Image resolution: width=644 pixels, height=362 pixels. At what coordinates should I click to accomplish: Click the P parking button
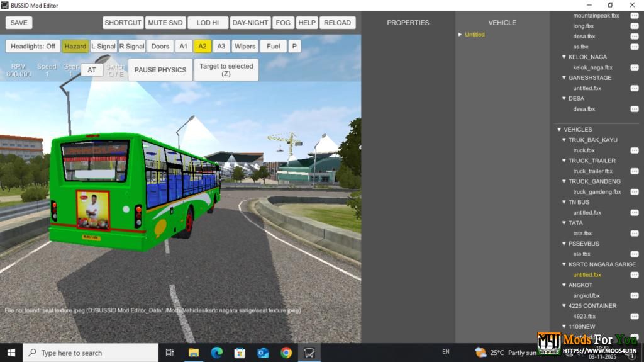tap(294, 47)
